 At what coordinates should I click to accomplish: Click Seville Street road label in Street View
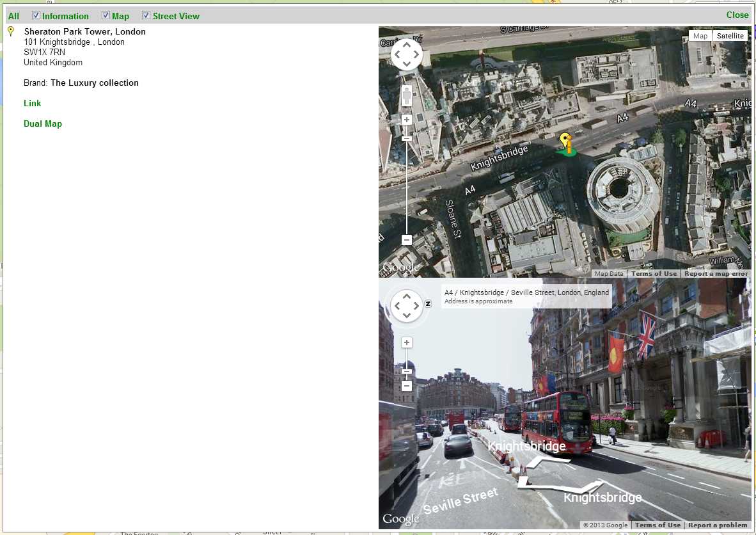[x=460, y=500]
